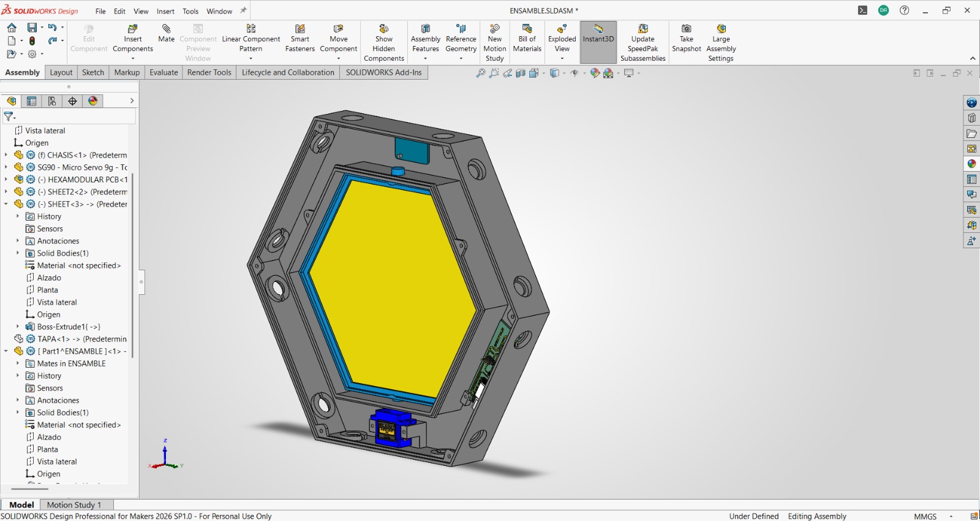Open Insert Components dropdown arrow

pos(132,59)
